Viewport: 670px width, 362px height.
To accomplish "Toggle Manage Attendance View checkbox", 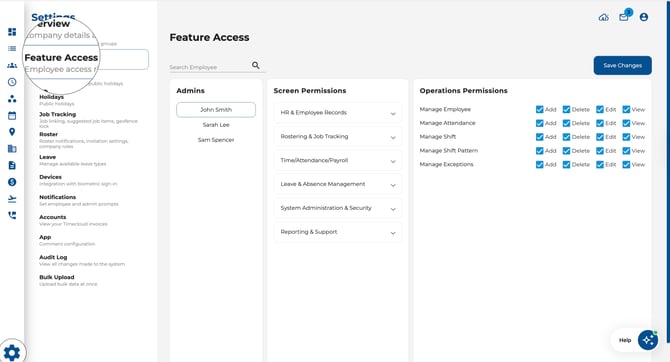I will [x=626, y=123].
